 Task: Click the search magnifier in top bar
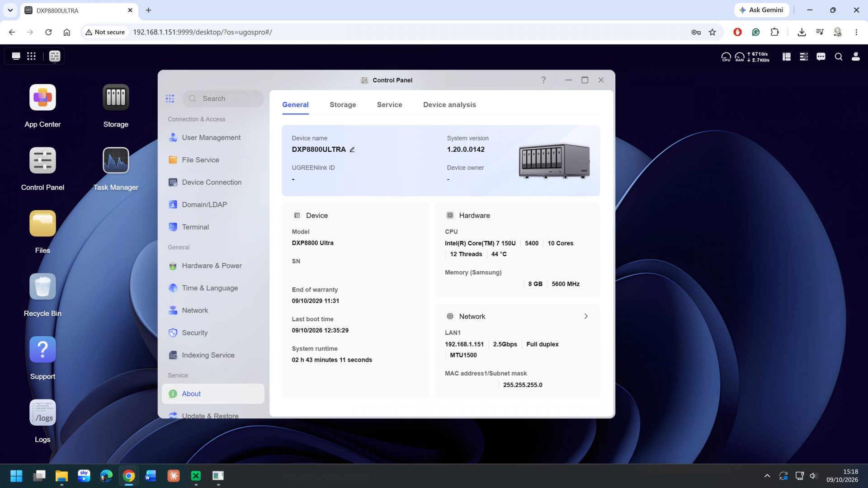[839, 56]
